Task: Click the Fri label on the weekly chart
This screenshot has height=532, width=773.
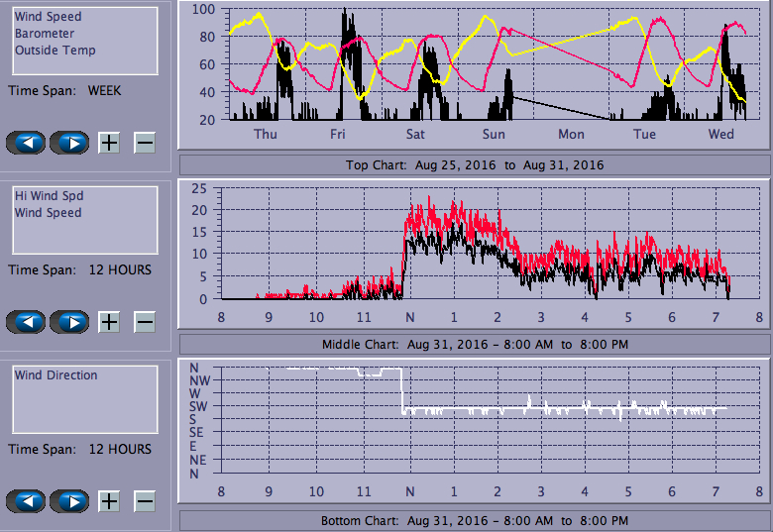Action: click(x=338, y=134)
